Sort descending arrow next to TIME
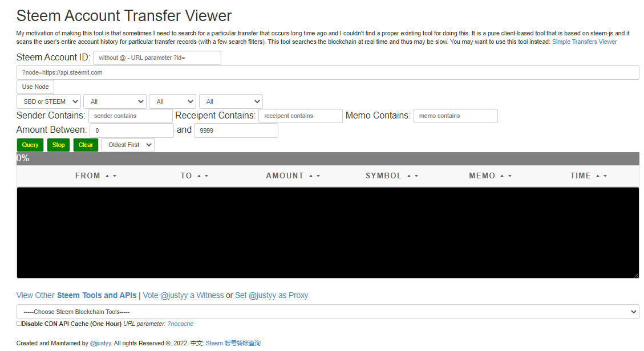Image resolution: width=644 pixels, height=351 pixels. [605, 176]
